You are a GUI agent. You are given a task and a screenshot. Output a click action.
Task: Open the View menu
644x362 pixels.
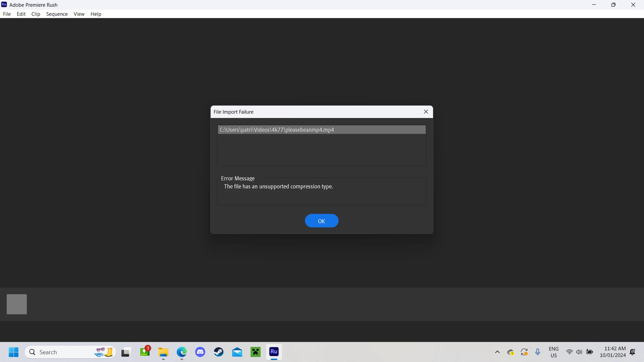tap(79, 14)
